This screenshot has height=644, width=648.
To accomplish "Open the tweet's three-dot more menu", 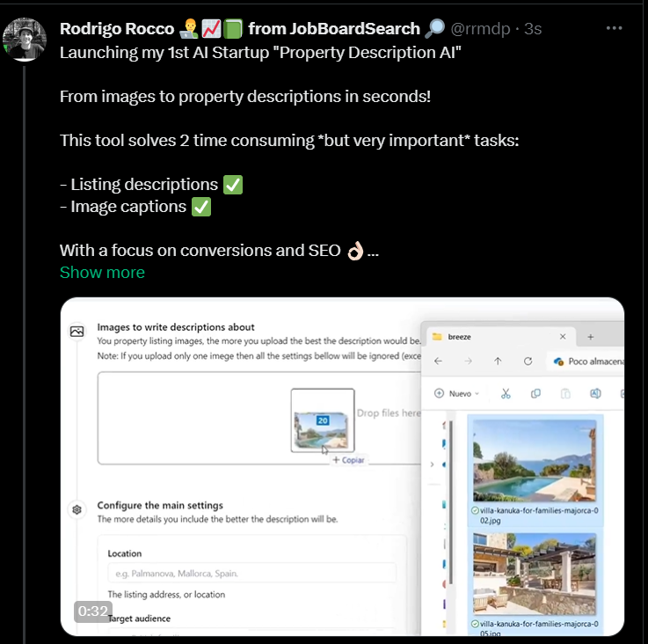I will 615,28.
